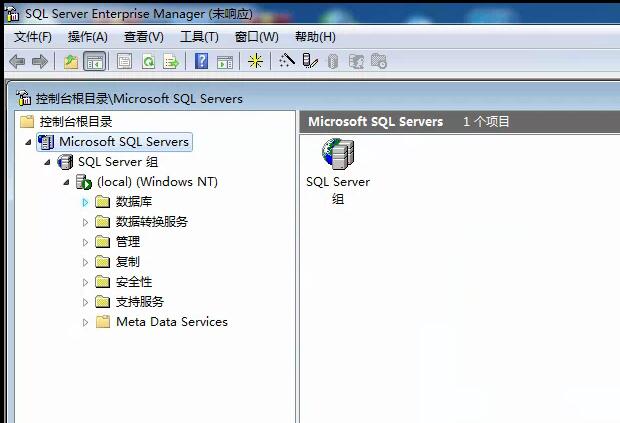Click the Forward arrow in toolbar

[40, 62]
